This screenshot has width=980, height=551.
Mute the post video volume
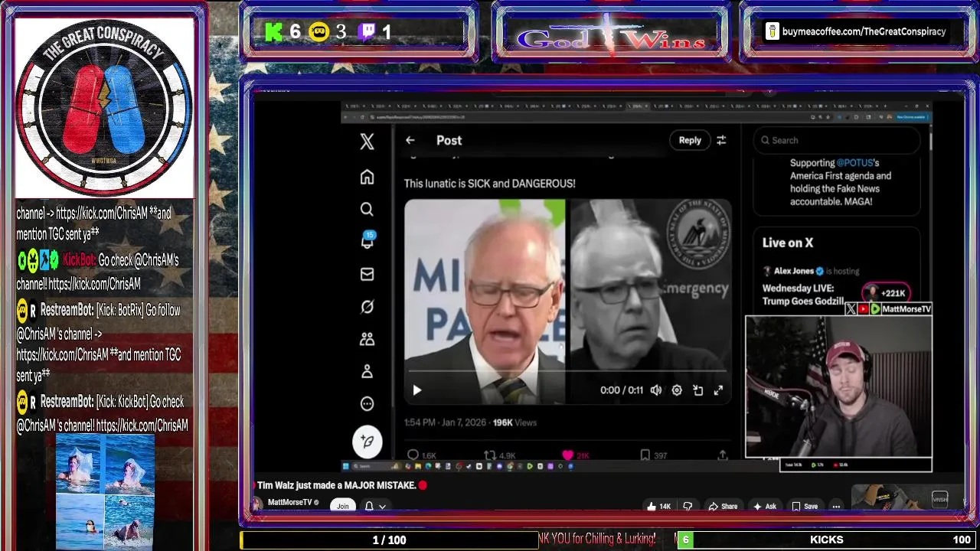[656, 390]
